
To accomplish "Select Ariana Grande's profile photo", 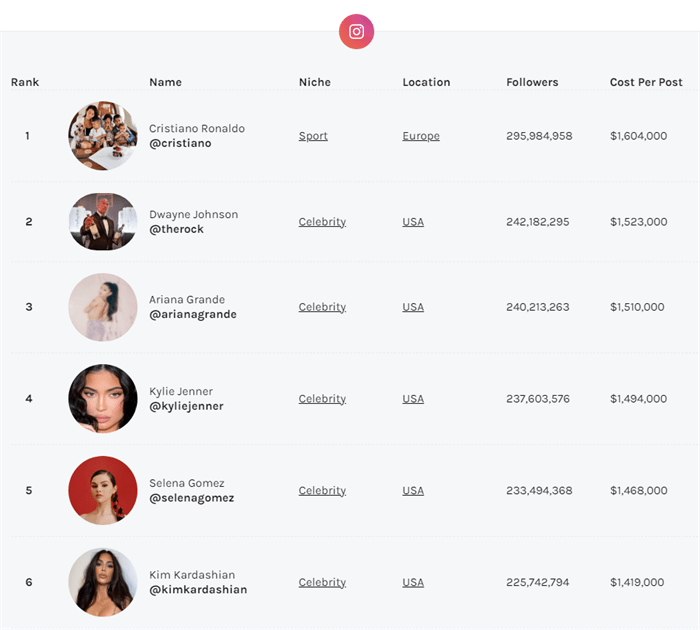I will [x=103, y=307].
